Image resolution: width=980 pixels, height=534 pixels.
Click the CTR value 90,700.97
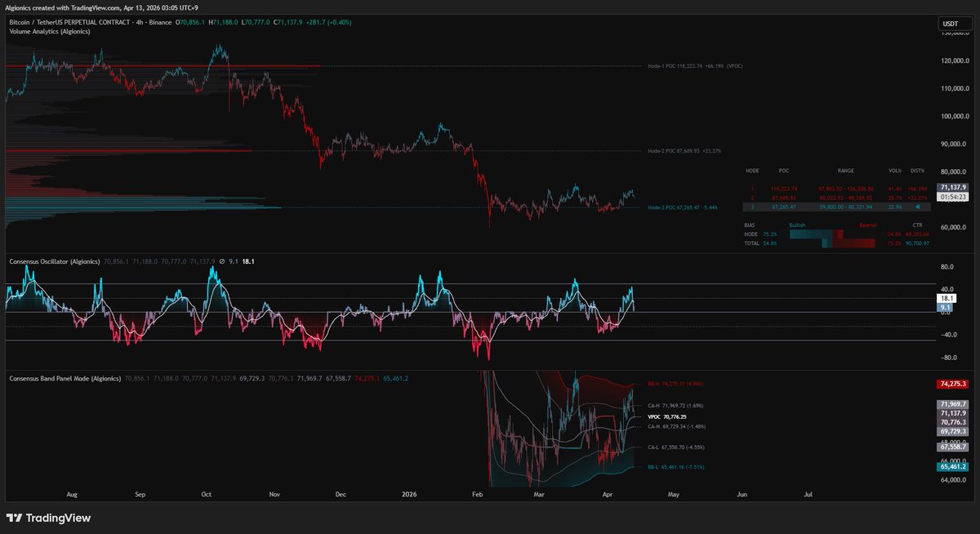tap(917, 243)
